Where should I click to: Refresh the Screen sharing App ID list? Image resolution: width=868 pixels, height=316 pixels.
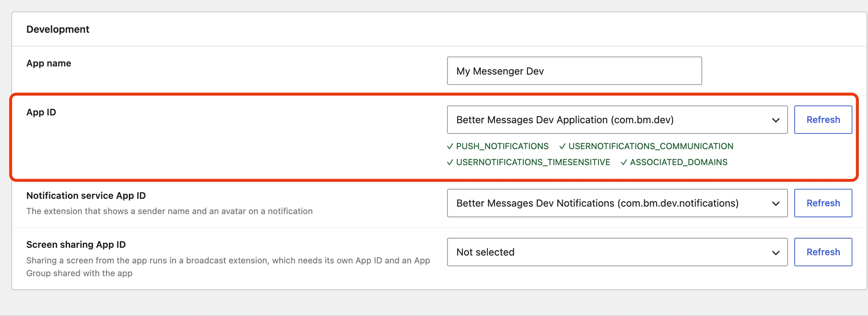pyautogui.click(x=823, y=252)
